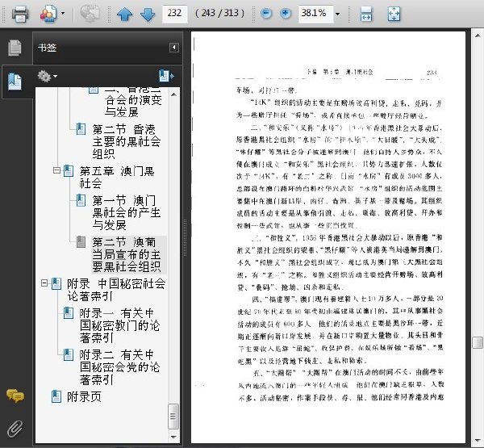The height and width of the screenshot is (448, 484).
Task: Open the zoom percentage dropdown arrow
Action: [x=337, y=14]
